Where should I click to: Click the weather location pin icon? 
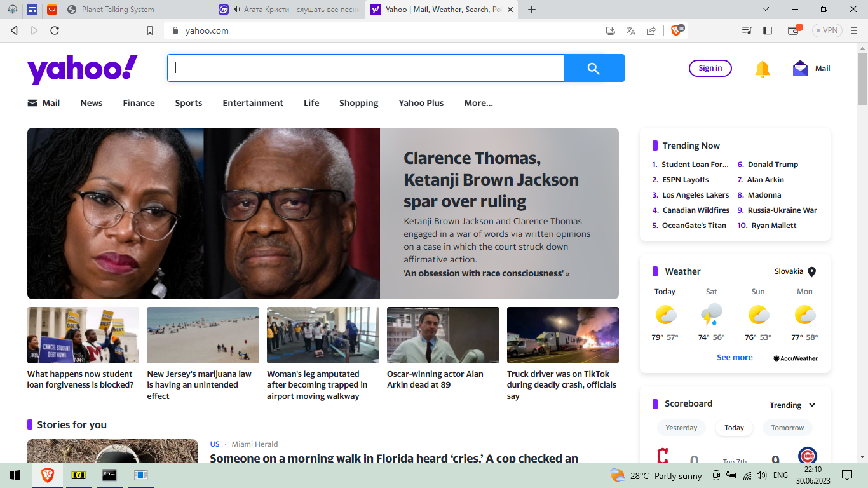coord(811,271)
